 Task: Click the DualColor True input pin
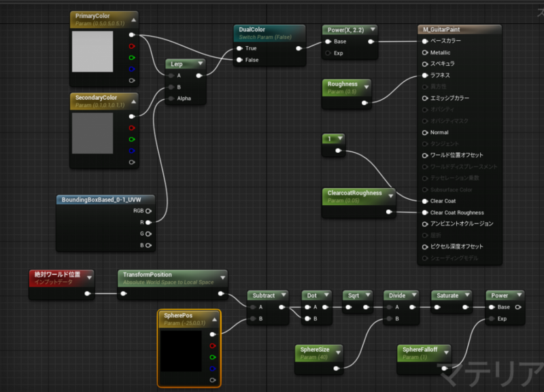[239, 48]
